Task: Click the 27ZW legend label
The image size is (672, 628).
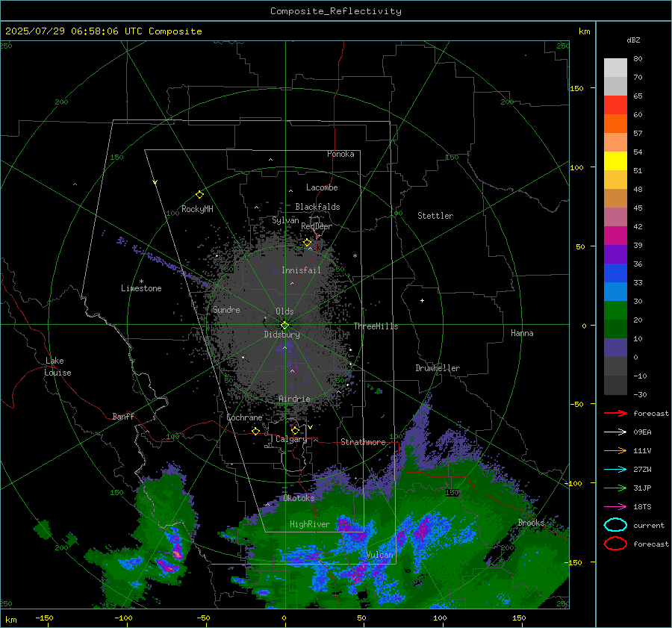Action: [x=642, y=470]
